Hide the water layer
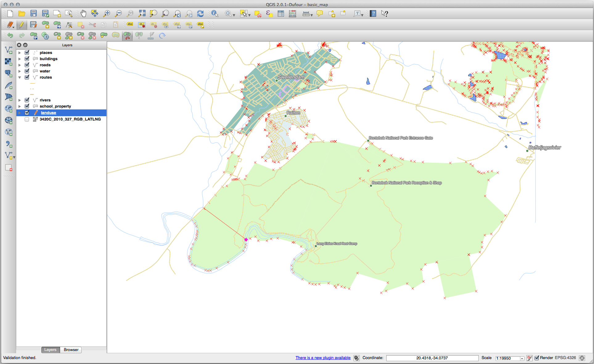This screenshot has width=594, height=364. click(x=27, y=71)
